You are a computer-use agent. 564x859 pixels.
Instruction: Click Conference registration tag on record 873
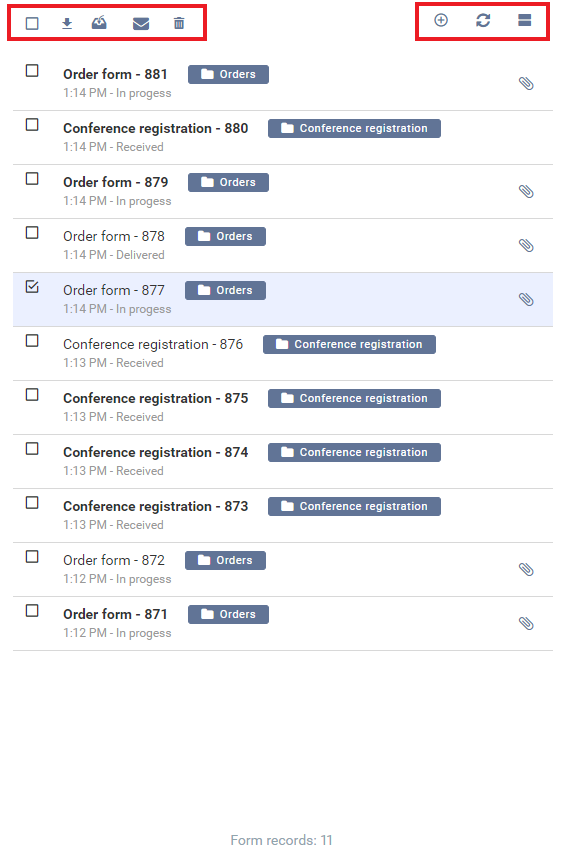pyautogui.click(x=354, y=506)
